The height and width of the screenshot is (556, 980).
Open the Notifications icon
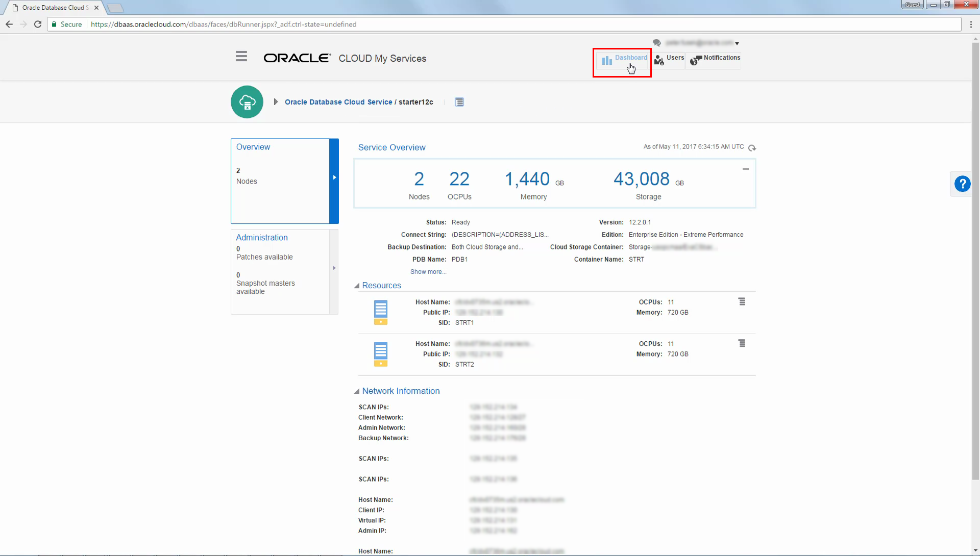[x=695, y=61]
